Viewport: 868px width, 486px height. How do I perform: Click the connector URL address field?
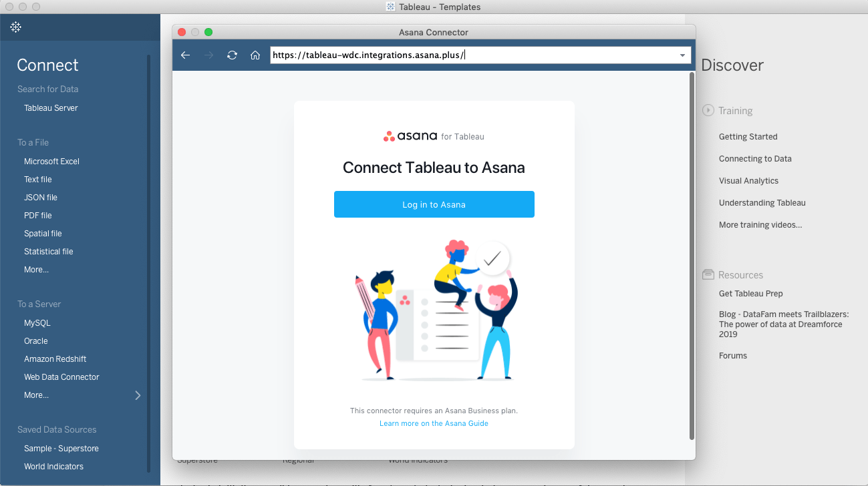click(480, 55)
